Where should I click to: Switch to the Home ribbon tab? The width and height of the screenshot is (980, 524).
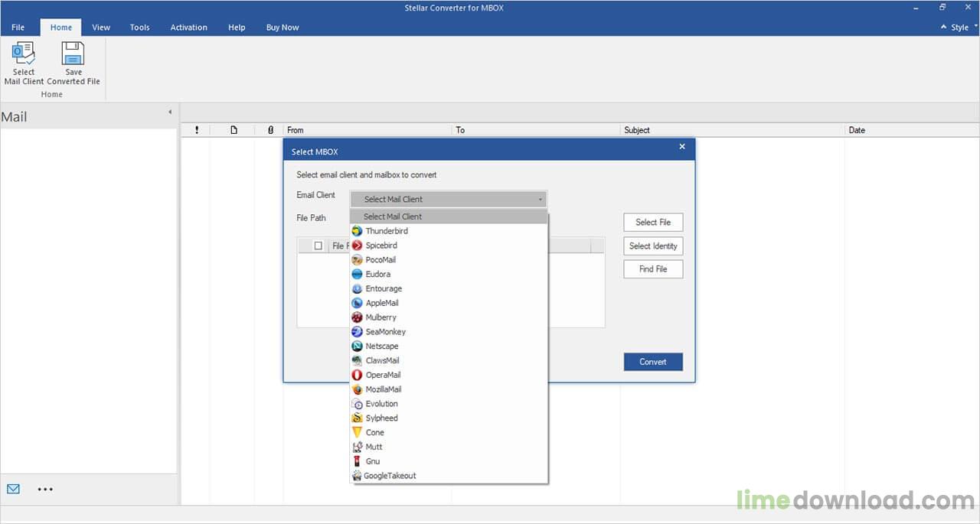tap(61, 27)
